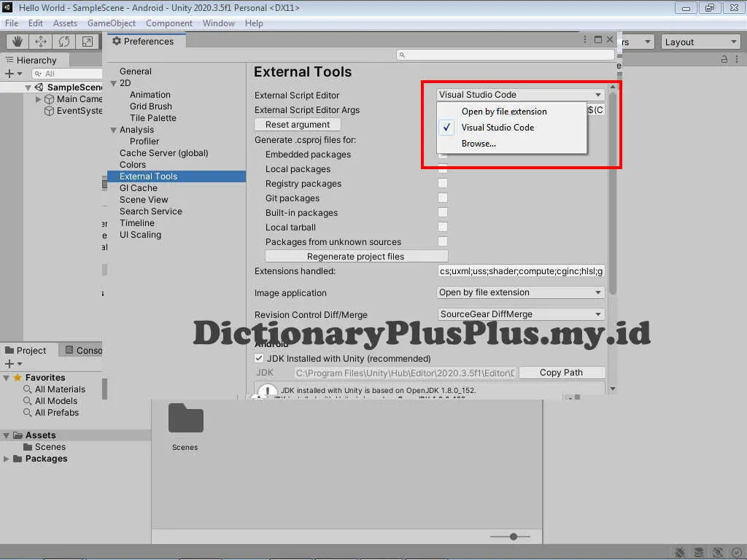
Task: Open the Inspector panel options menu
Action: coord(737,59)
